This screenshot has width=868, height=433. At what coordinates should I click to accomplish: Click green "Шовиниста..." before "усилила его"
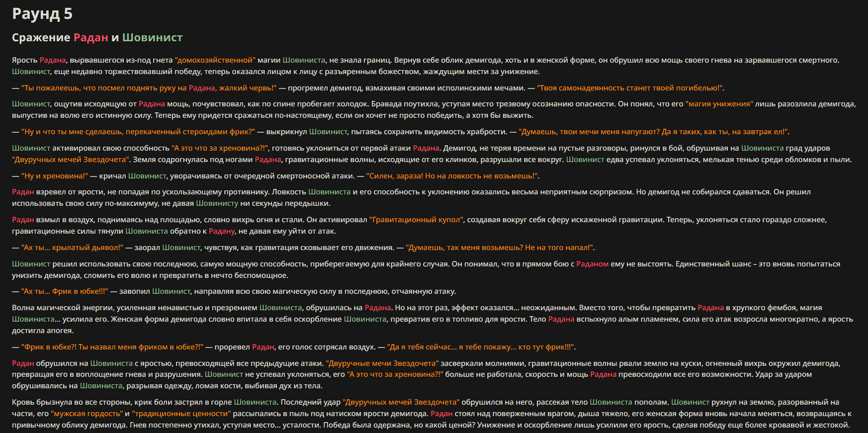36,319
